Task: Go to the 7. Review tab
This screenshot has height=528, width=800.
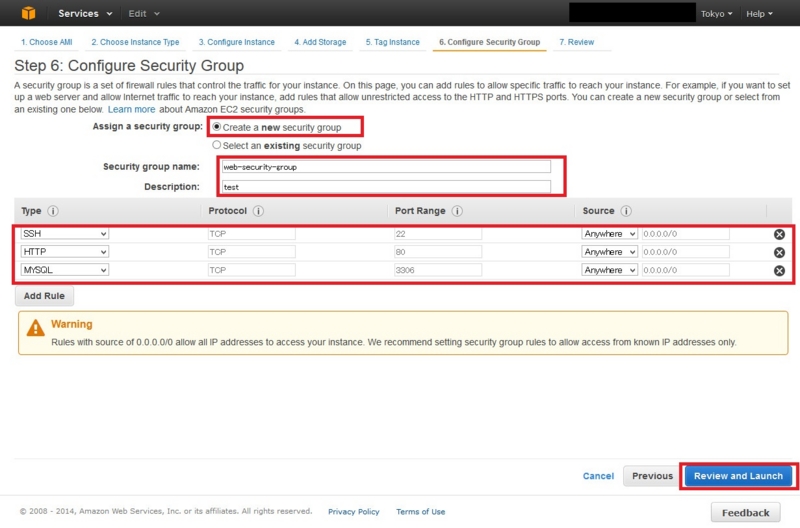Action: pos(577,42)
